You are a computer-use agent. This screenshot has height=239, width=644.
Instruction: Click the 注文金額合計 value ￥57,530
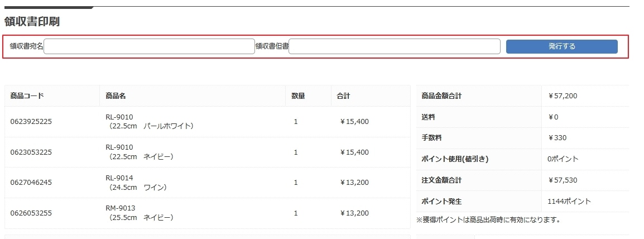pyautogui.click(x=563, y=180)
